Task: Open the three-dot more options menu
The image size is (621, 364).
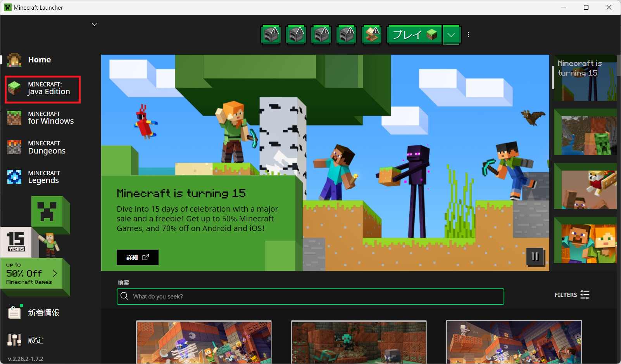Action: point(468,35)
